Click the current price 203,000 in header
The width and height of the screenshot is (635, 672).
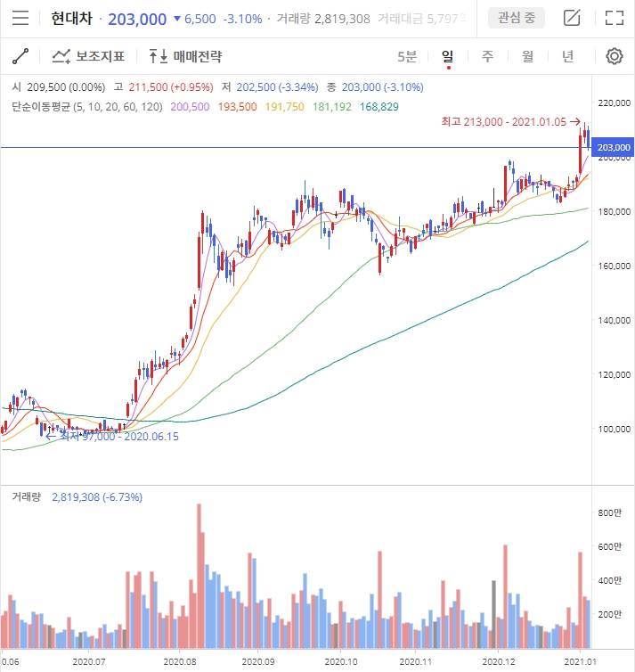[x=137, y=19]
